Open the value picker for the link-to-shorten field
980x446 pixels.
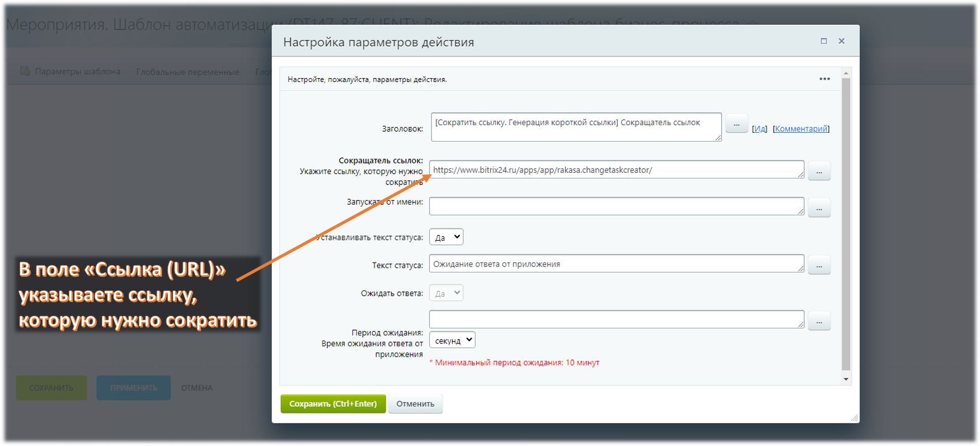pos(819,171)
